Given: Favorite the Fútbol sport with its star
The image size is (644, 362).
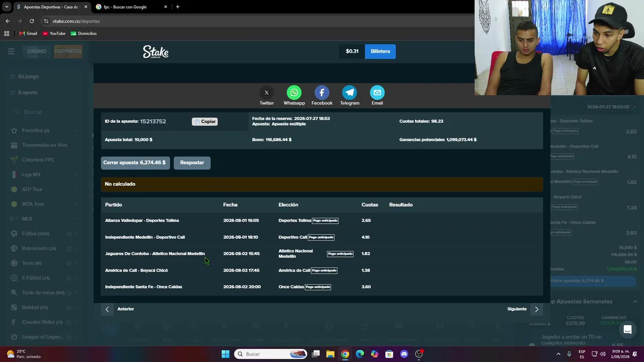Looking at the screenshot, I should [x=69, y=234].
